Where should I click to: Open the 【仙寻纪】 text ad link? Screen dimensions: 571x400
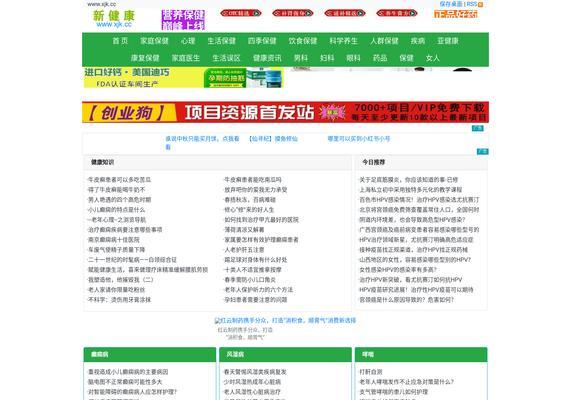point(273,139)
